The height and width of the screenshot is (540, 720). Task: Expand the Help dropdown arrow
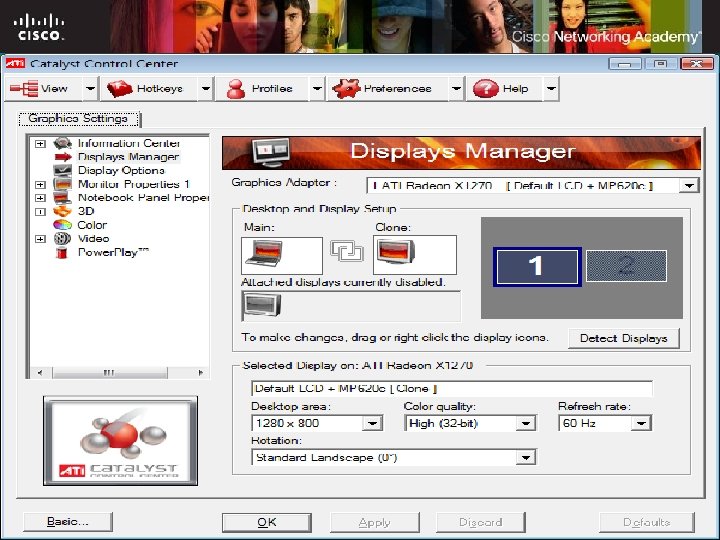[551, 89]
